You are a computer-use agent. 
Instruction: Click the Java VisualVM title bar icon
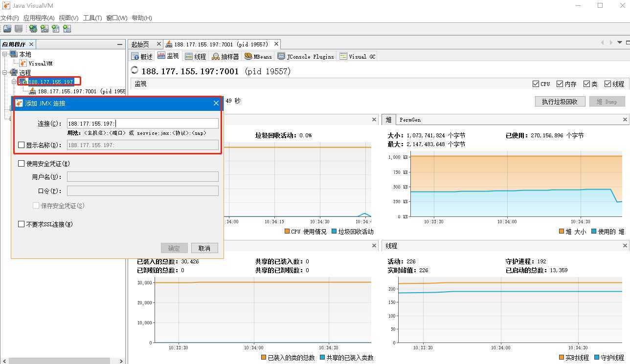(6, 6)
